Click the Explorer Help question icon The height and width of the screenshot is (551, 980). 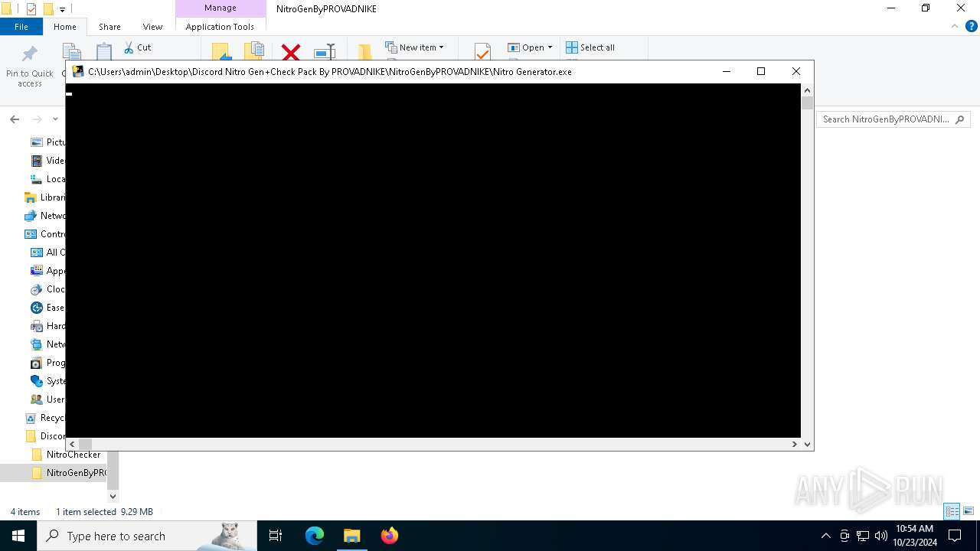(x=972, y=26)
